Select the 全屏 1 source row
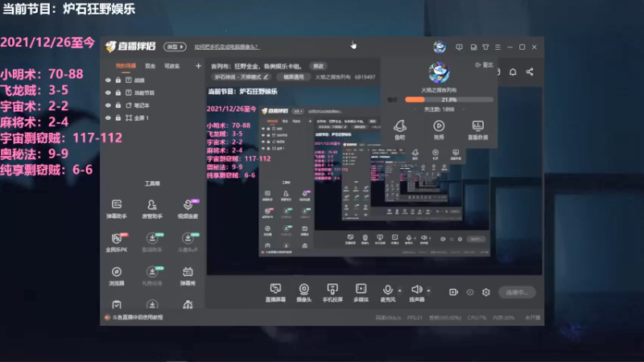This screenshot has height=362, width=644. [x=153, y=117]
